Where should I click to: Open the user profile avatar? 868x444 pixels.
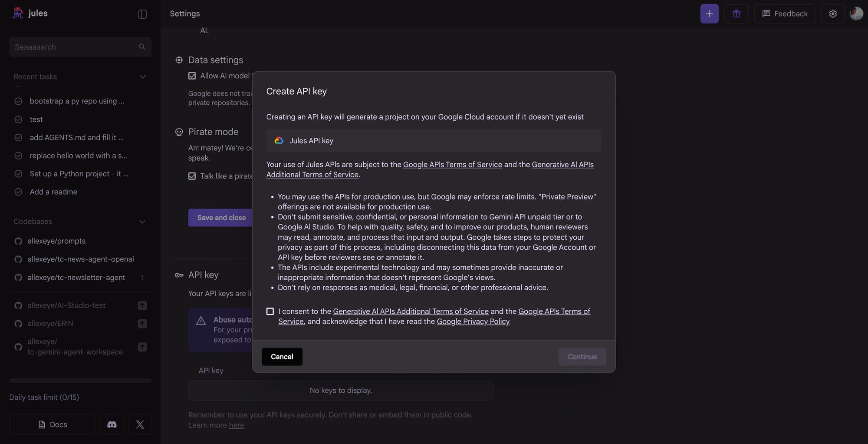click(x=856, y=14)
